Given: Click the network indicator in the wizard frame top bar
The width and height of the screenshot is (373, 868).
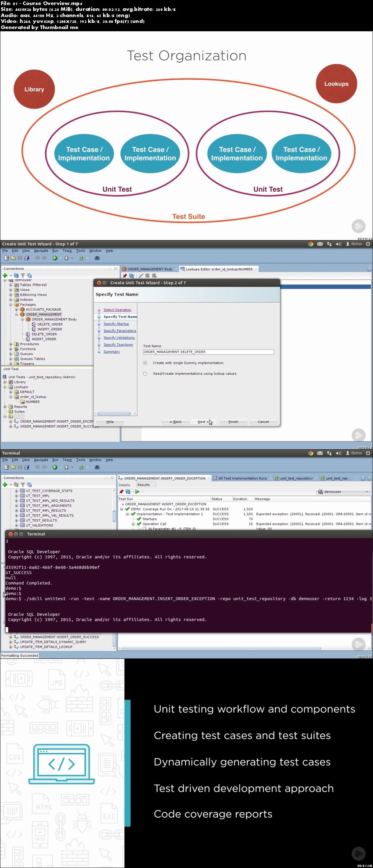Looking at the screenshot, I should click(x=329, y=244).
